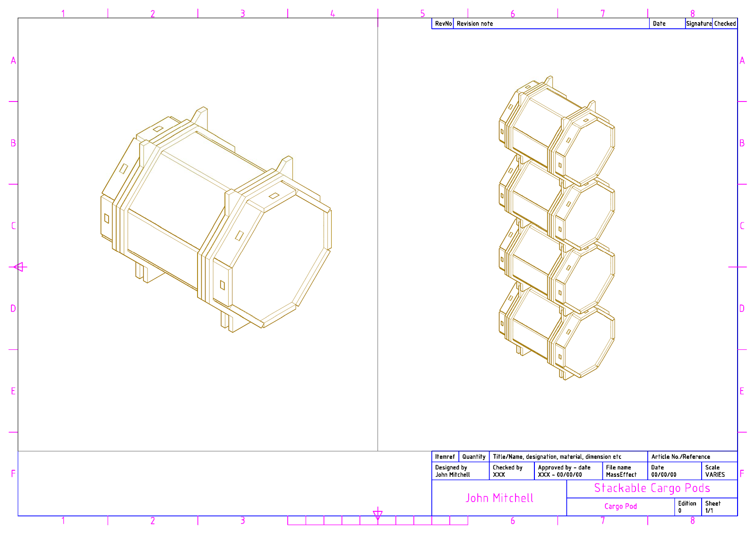The image size is (756, 534).
Task: Select "Title/Name, designation, material, dimension etc" text
Action: (x=557, y=457)
